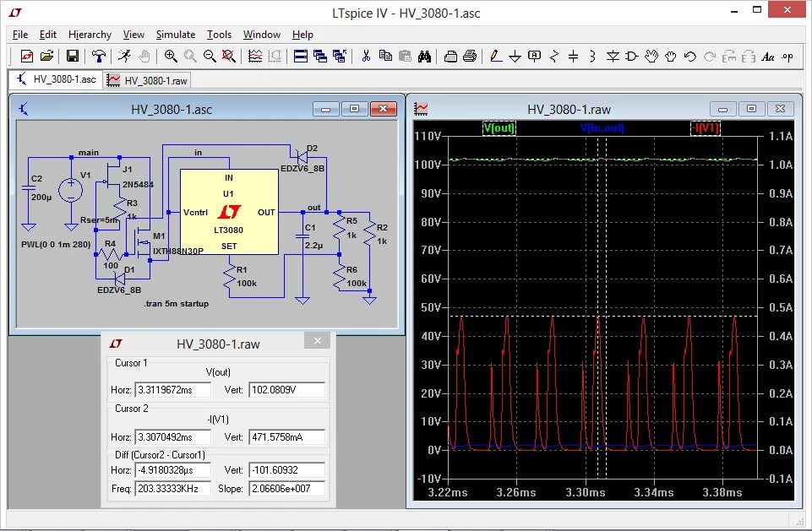This screenshot has width=812, height=531.
Task: Select the Drag closed-hand tool
Action: tap(671, 56)
